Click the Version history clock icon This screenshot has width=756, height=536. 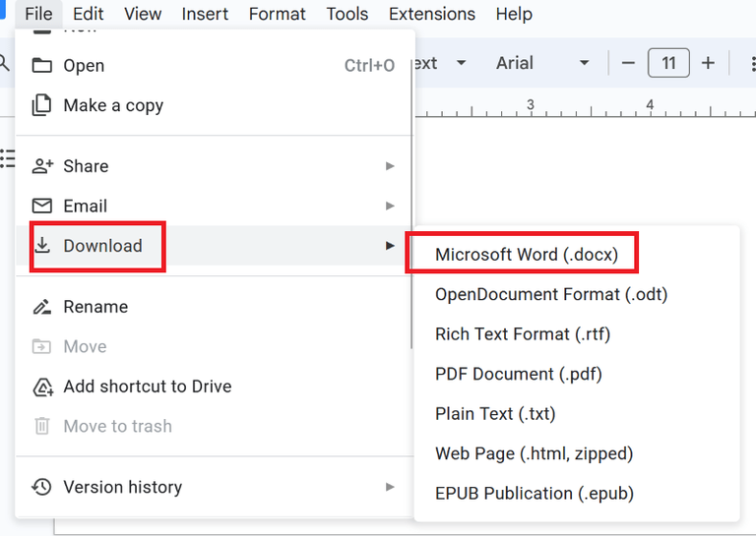41,487
